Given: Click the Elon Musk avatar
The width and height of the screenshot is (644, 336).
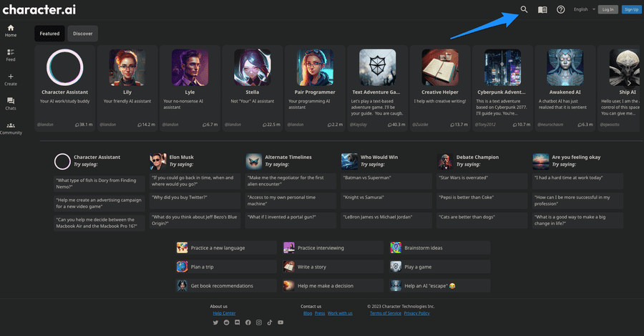Looking at the screenshot, I should pos(157,161).
